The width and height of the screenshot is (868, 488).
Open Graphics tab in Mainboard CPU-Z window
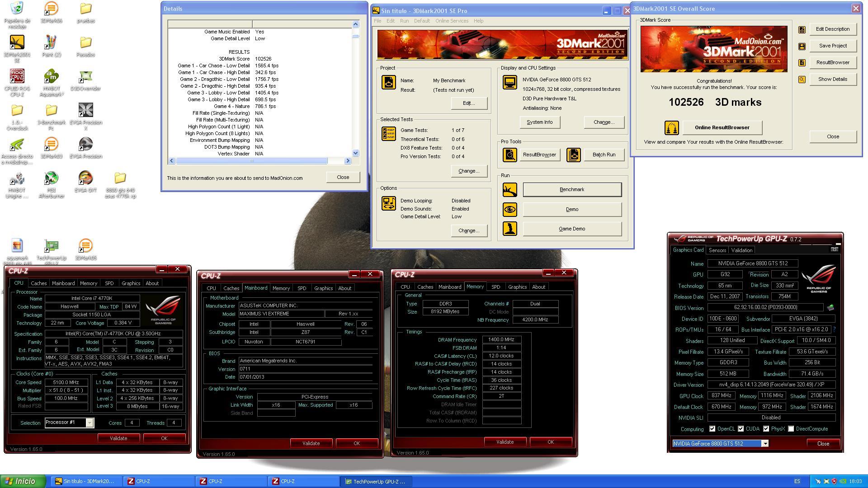click(323, 288)
